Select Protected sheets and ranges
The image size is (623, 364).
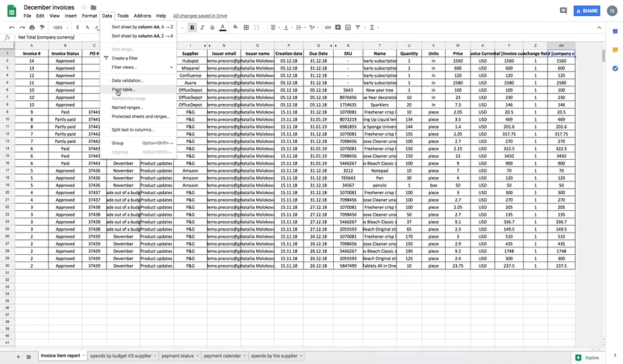pos(139,117)
